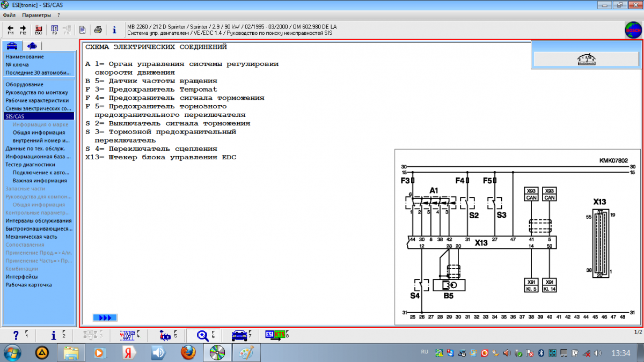The image size is (644, 362).
Task: Go forward with the F12 arrow
Action: (x=23, y=29)
